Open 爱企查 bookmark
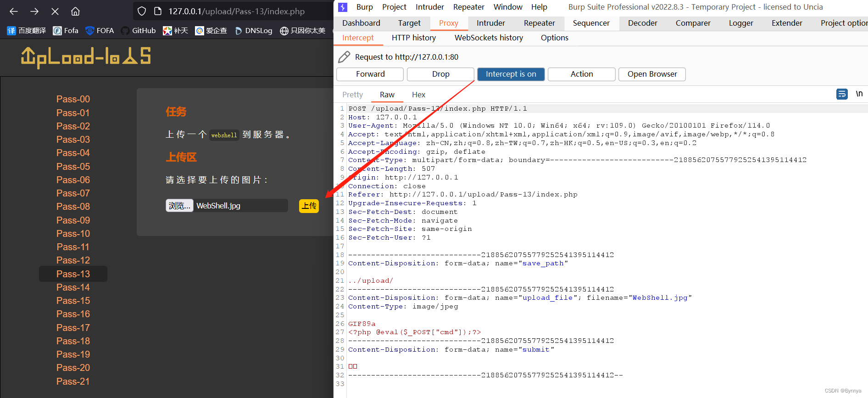 (211, 31)
